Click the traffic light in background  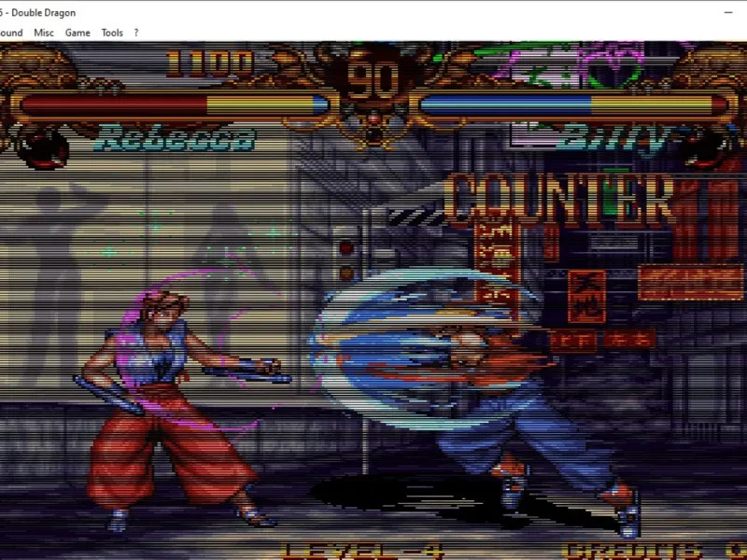click(346, 260)
